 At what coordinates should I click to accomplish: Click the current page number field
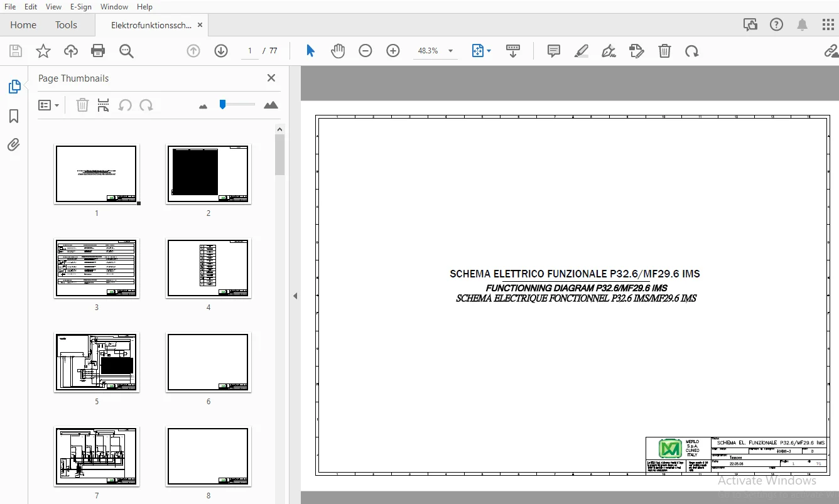250,51
